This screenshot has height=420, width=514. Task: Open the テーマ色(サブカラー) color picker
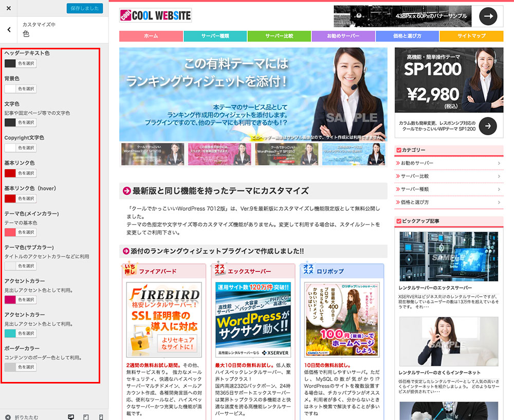click(x=21, y=266)
